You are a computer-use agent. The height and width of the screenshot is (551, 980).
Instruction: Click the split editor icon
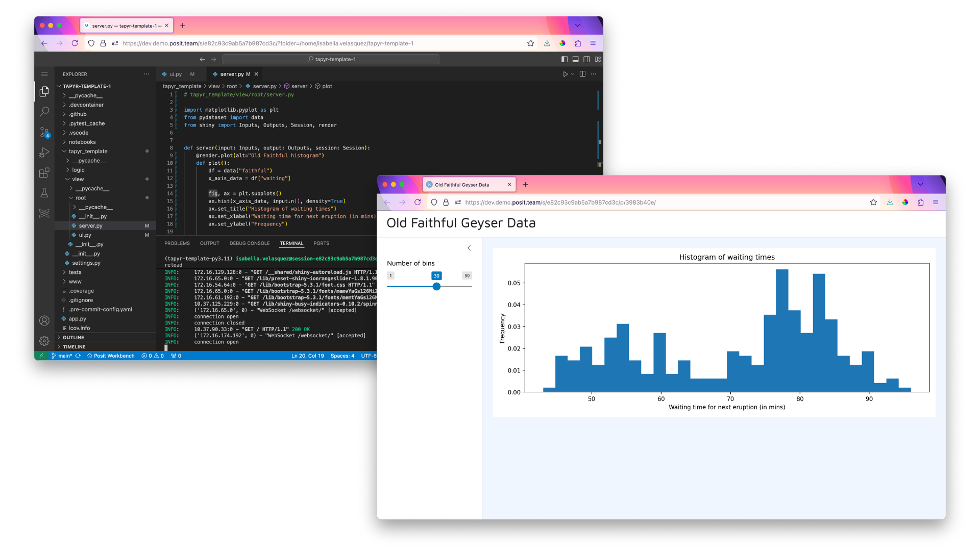tap(582, 74)
